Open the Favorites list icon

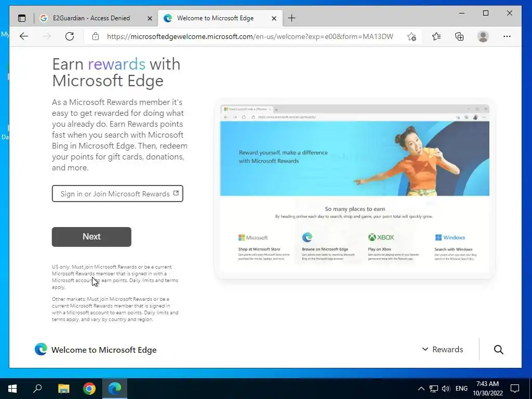(x=436, y=36)
